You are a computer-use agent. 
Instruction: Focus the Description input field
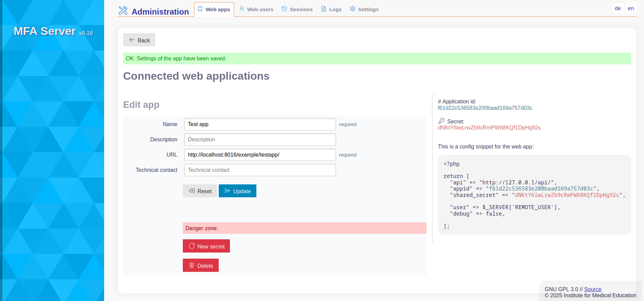click(x=260, y=139)
